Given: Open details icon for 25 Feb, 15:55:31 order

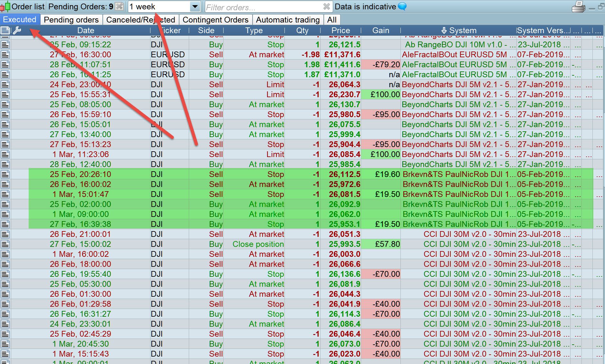Looking at the screenshot, I should click(5, 94).
